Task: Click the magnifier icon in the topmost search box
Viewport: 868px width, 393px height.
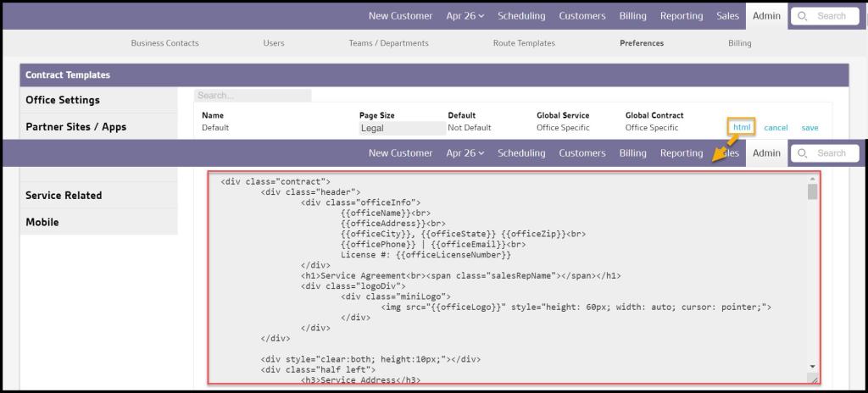Action: (x=803, y=16)
